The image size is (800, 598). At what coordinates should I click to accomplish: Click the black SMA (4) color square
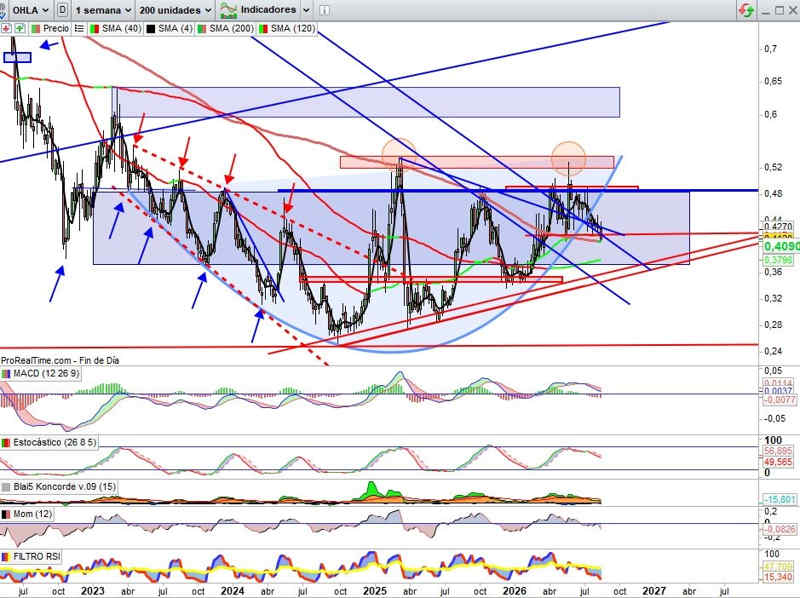[151, 29]
